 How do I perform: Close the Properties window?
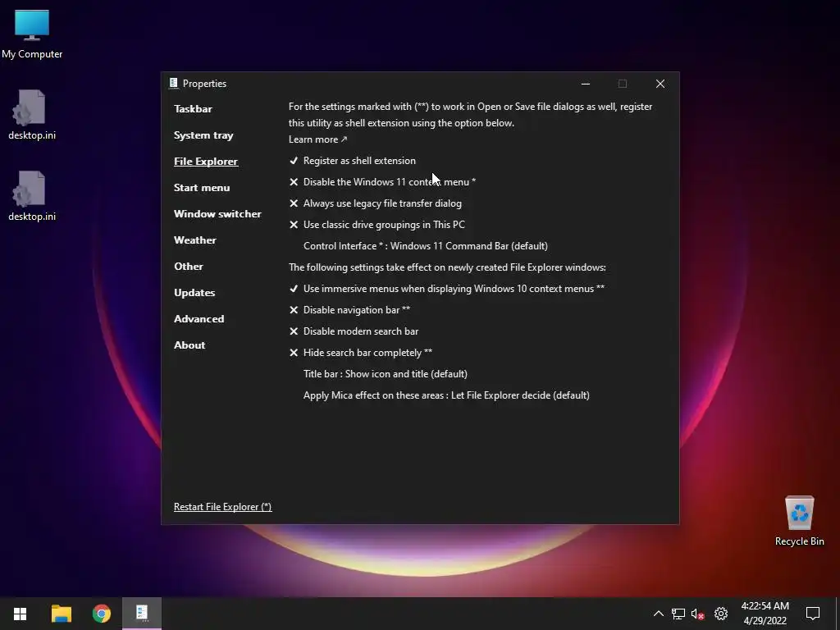point(660,84)
